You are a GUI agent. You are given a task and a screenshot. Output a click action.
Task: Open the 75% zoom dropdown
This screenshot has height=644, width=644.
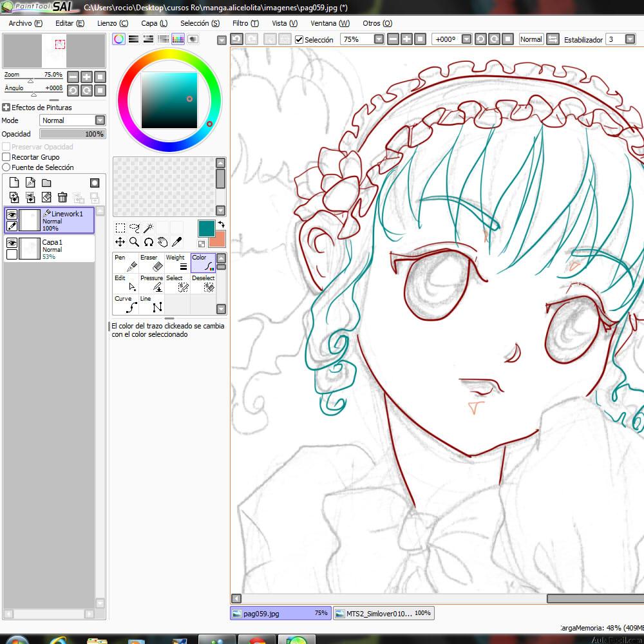tap(379, 39)
